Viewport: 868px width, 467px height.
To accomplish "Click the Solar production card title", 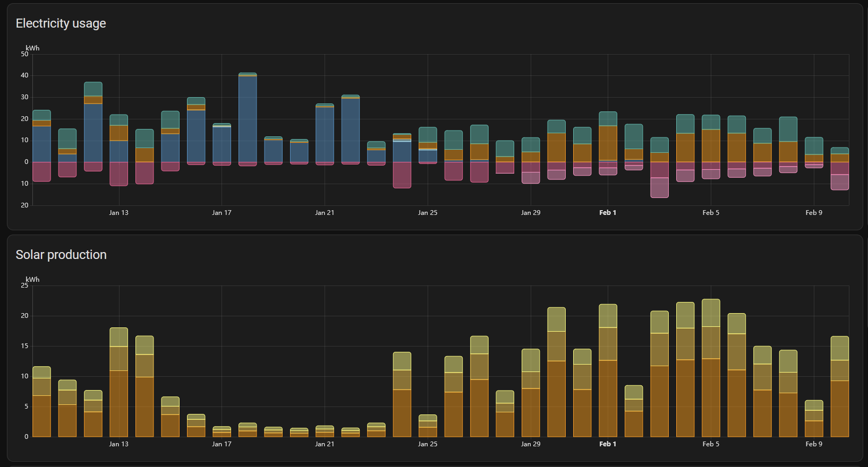I will click(61, 255).
